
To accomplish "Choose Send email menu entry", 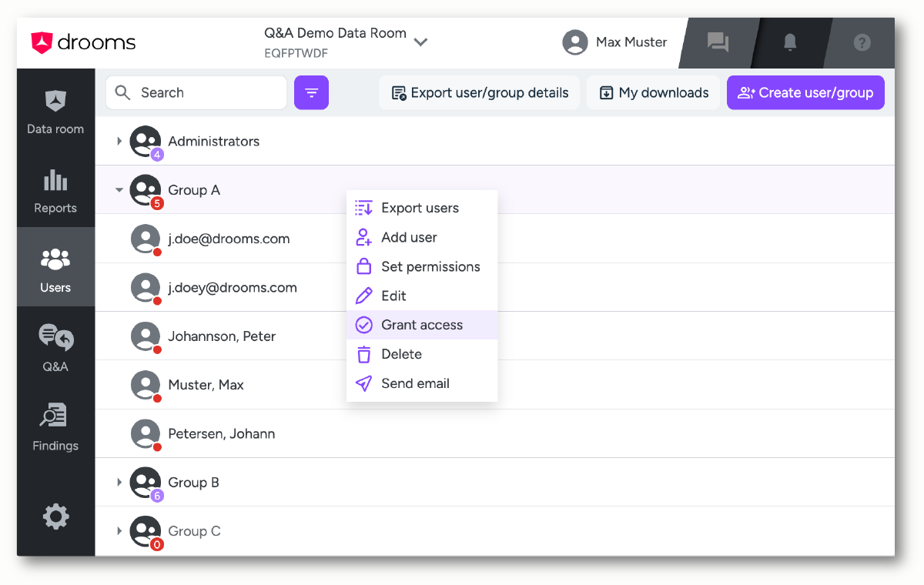I will [422, 383].
